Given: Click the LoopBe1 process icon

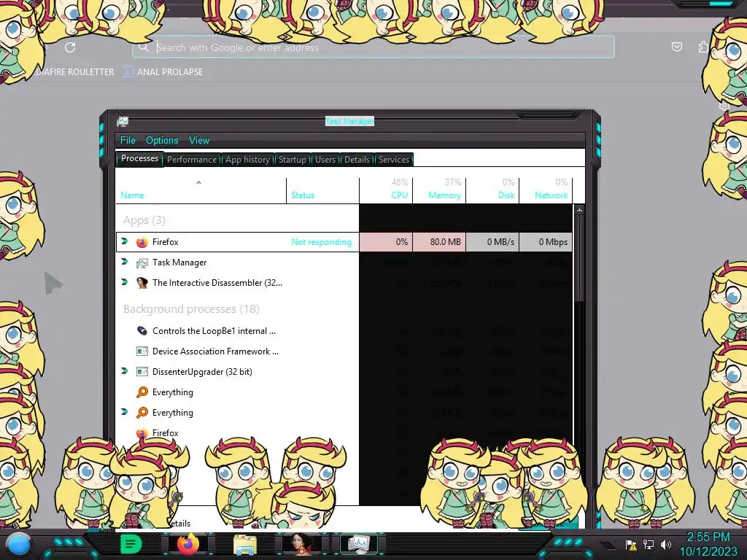Looking at the screenshot, I should pyautogui.click(x=142, y=330).
